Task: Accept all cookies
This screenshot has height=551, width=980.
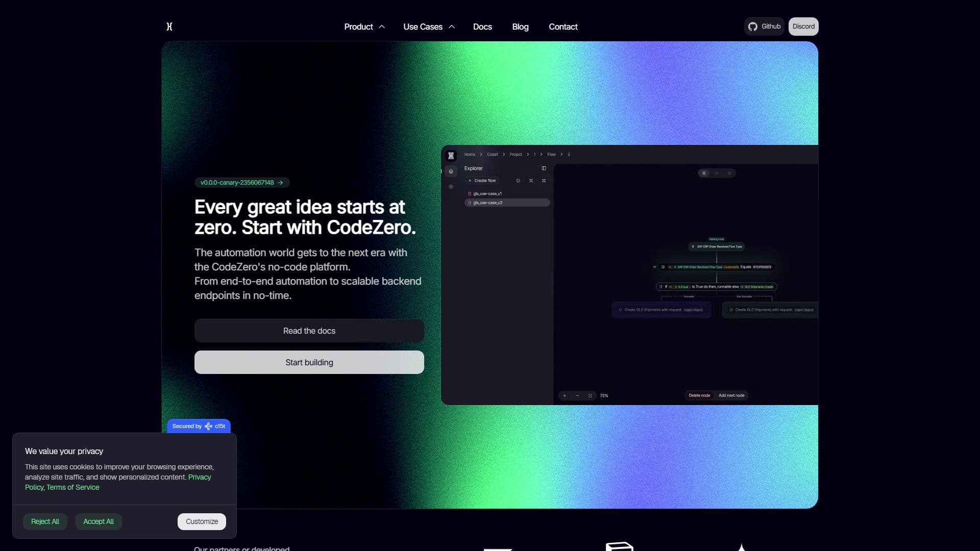Action: [x=99, y=521]
